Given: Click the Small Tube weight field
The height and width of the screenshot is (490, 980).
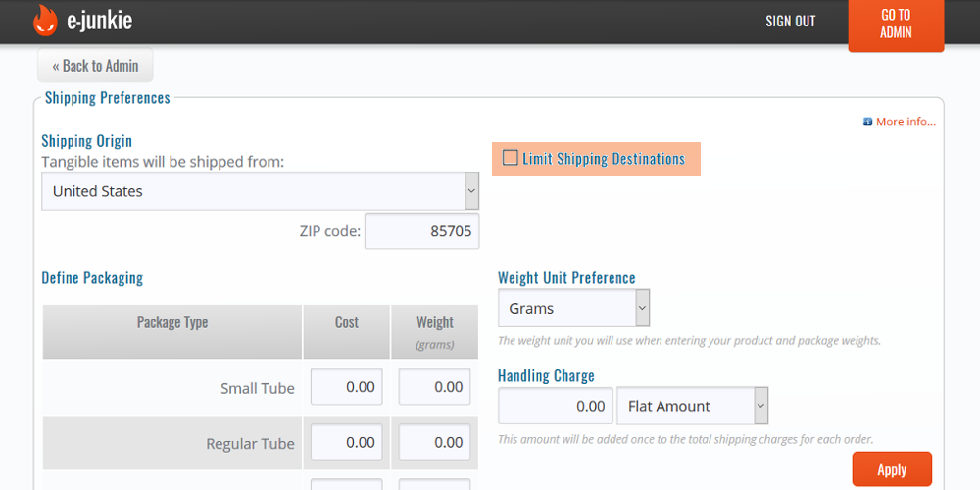Looking at the screenshot, I should point(435,387).
